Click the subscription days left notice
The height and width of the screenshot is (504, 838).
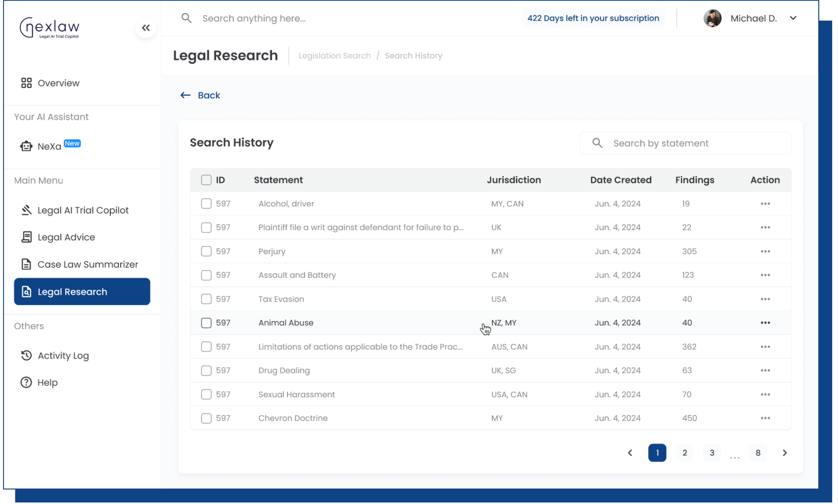tap(593, 18)
